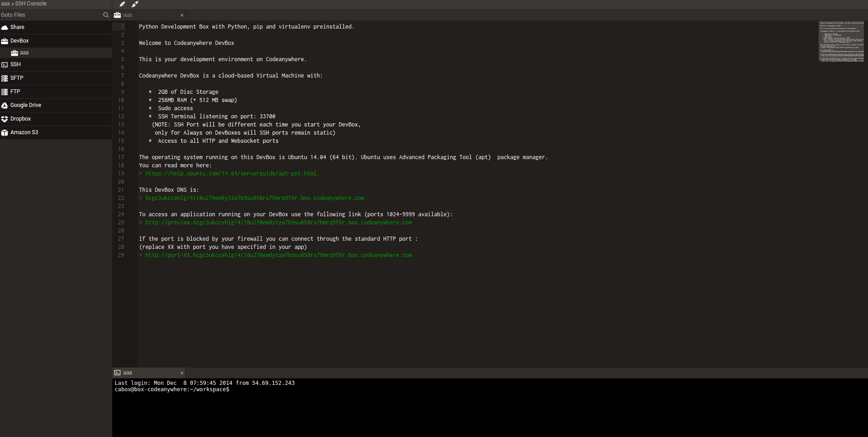Click the '(replace XX with port you have specified' line
Image resolution: width=868 pixels, height=437 pixels.
coord(223,247)
